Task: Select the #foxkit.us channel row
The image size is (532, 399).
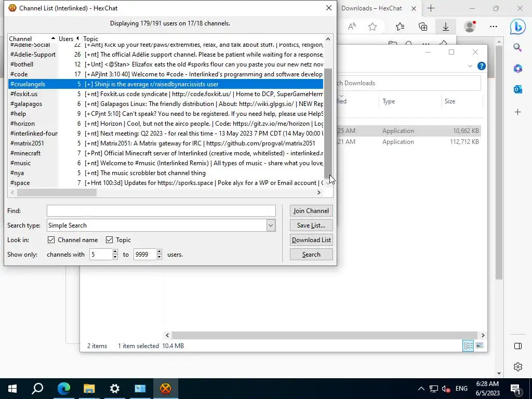Action: [x=166, y=94]
